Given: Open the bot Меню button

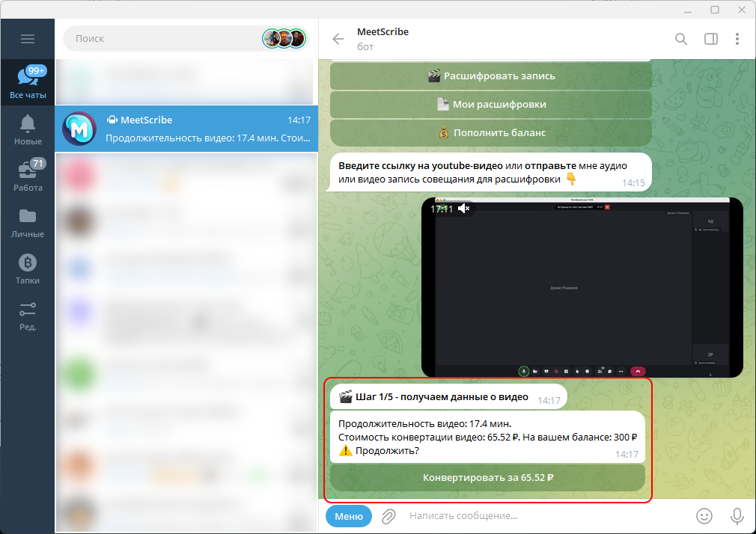Looking at the screenshot, I should coord(349,516).
